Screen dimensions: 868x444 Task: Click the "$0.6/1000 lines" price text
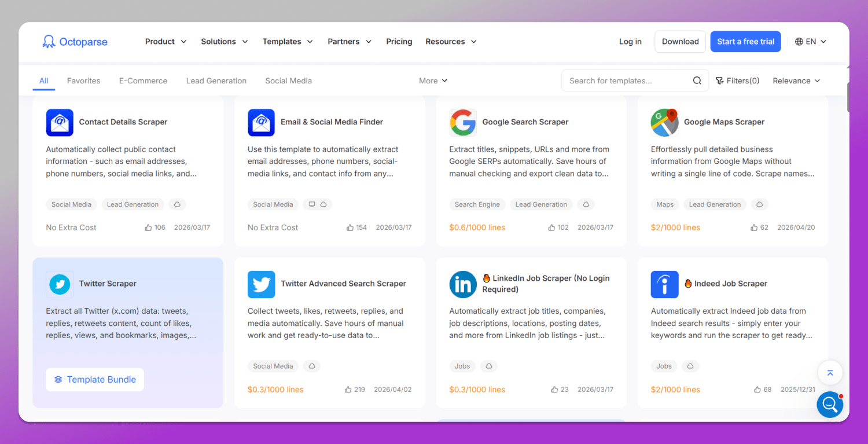[x=477, y=227]
